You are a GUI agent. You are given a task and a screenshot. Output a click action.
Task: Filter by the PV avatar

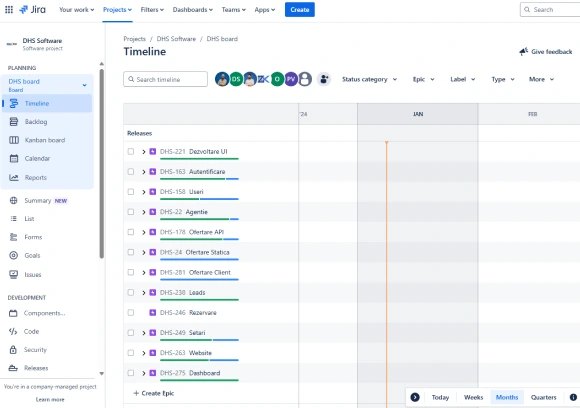point(291,79)
